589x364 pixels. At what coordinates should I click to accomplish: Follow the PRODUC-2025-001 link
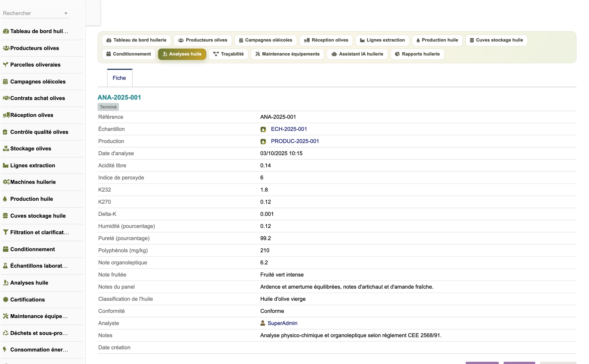pyautogui.click(x=295, y=141)
